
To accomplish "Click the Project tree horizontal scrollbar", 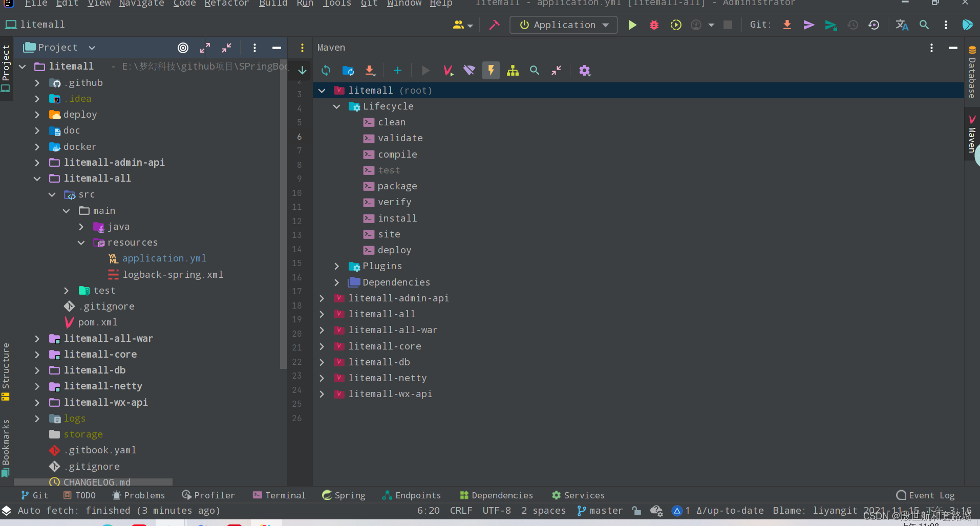I will [93, 482].
